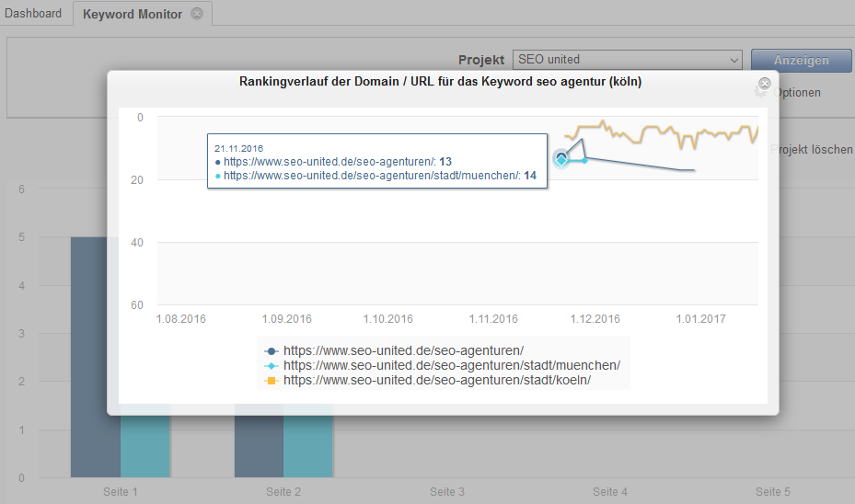Viewport: 855px width, 504px height.
Task: Click the orange koeln ranking line
Action: click(660, 133)
